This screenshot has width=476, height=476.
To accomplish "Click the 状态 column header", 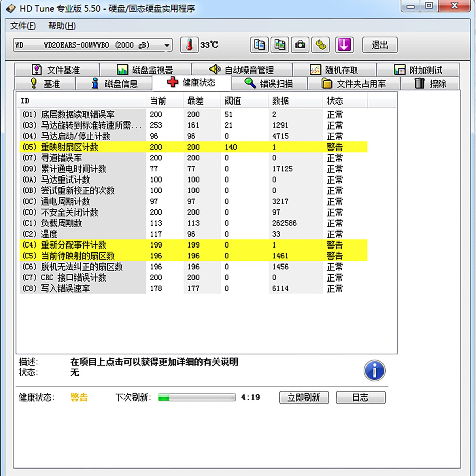I will [x=345, y=101].
